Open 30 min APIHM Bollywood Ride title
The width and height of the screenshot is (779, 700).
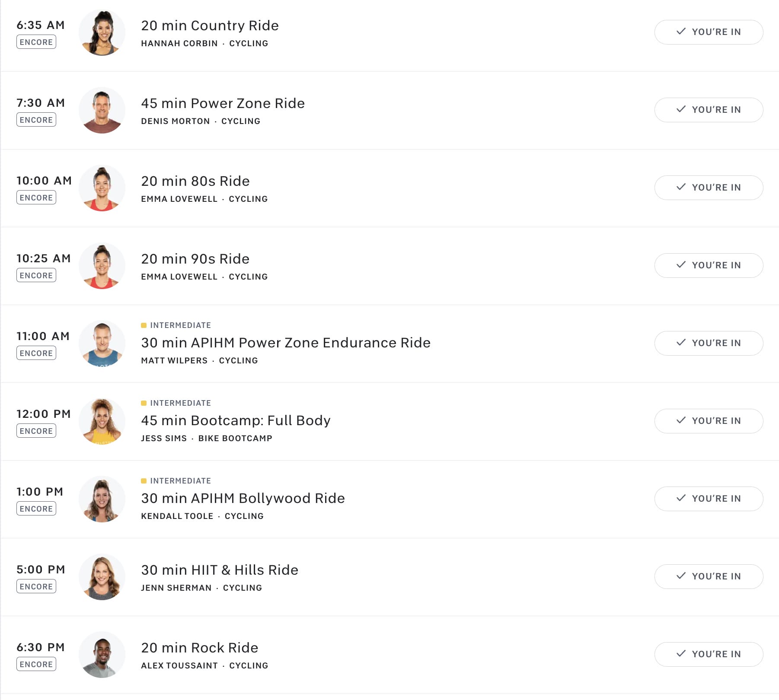pos(243,498)
